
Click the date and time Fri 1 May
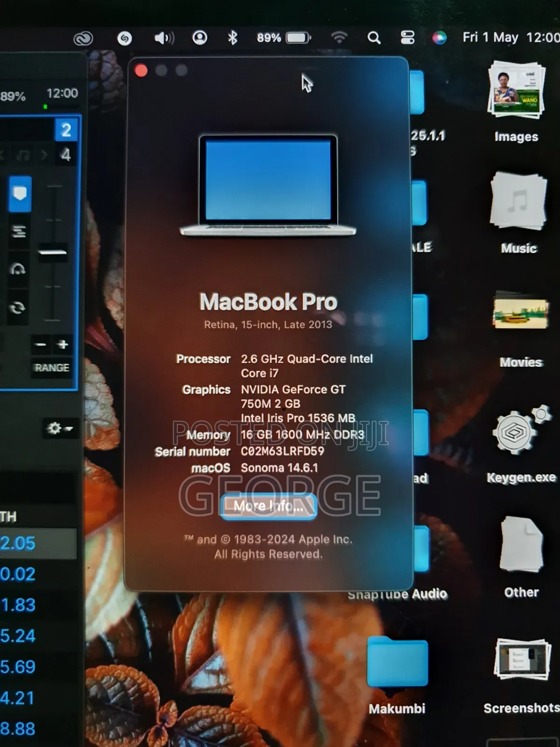(511, 37)
